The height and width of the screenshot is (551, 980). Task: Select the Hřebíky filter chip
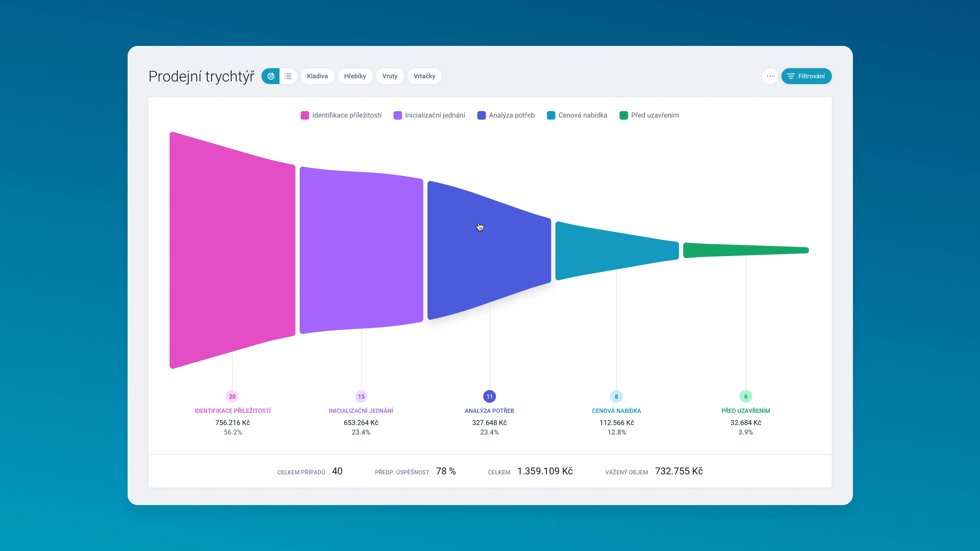[355, 76]
